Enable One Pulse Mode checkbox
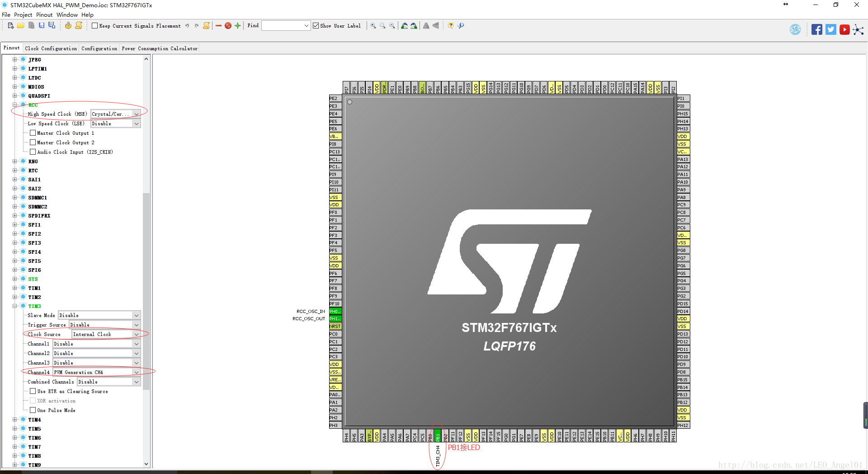Screen dimensions: 868x474 click(33, 410)
